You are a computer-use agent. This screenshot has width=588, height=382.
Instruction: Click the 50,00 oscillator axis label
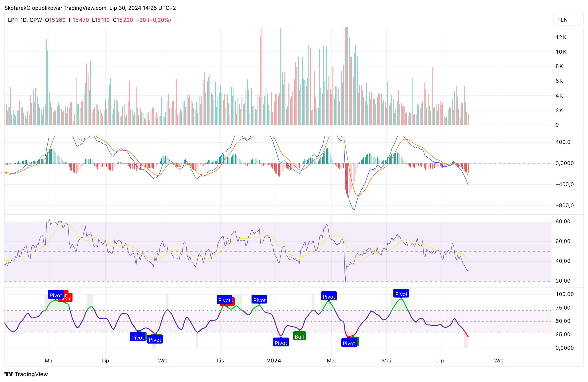click(x=563, y=321)
